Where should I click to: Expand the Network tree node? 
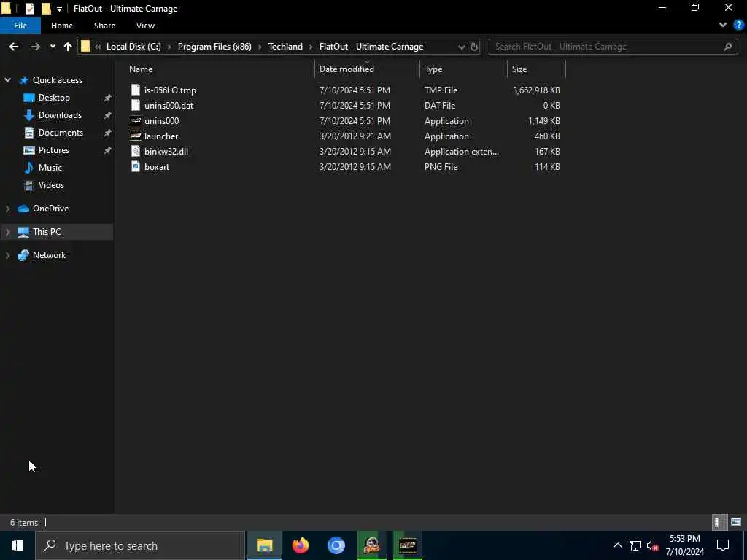pos(7,255)
